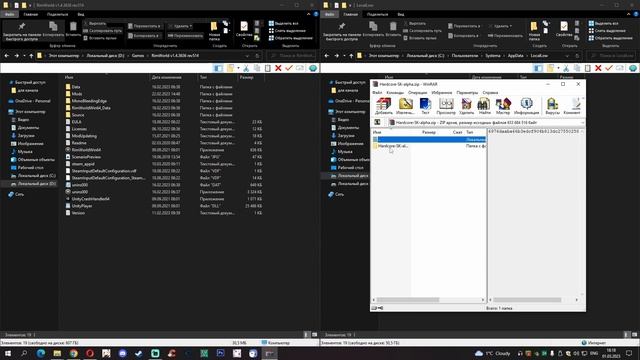Image resolution: width=640 pixels, height=360 pixels.
Task: Open Chrome from the taskbar
Action: click(73, 353)
